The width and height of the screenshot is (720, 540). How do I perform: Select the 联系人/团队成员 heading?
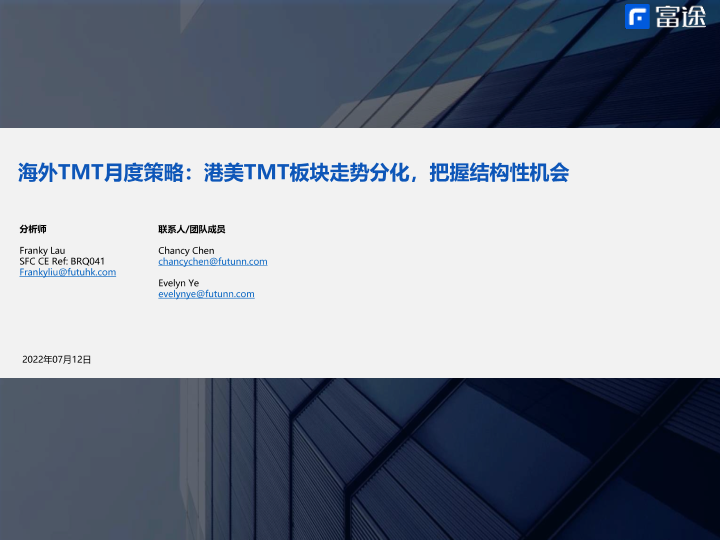(x=191, y=229)
